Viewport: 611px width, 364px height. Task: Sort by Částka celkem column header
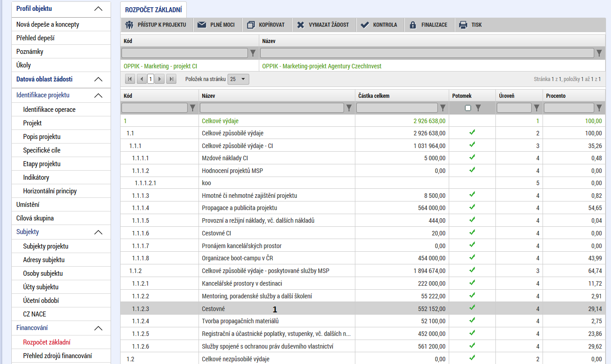click(x=374, y=96)
